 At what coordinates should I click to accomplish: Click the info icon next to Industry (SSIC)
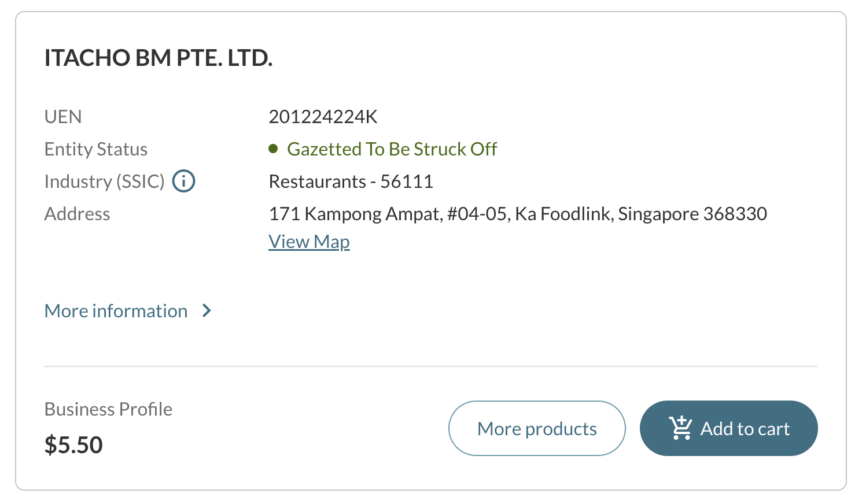(x=183, y=181)
